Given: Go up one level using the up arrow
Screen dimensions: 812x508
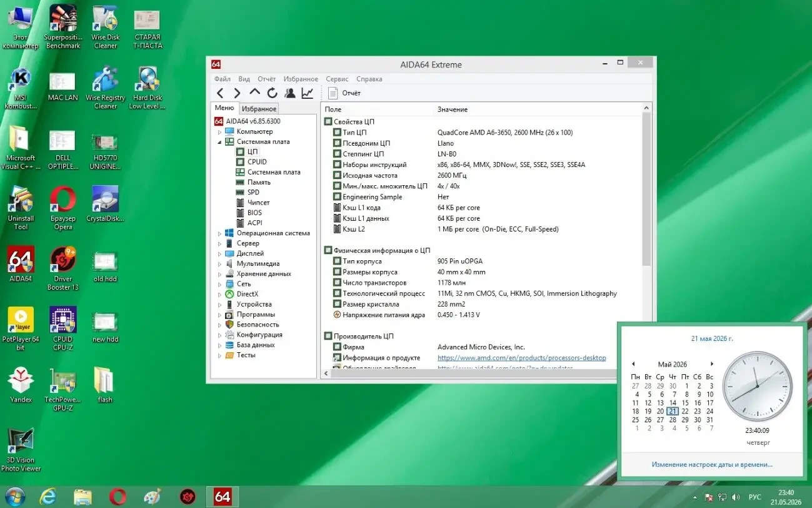Looking at the screenshot, I should [x=255, y=93].
